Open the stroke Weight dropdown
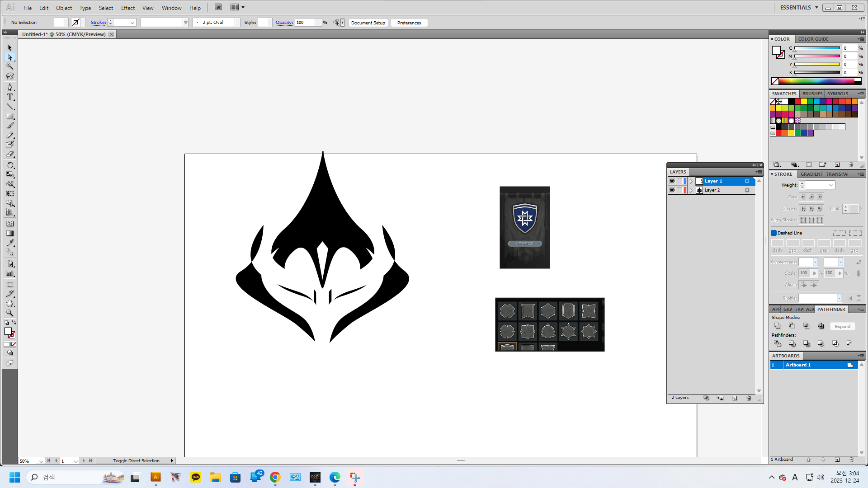This screenshot has width=868, height=488. [x=831, y=185]
